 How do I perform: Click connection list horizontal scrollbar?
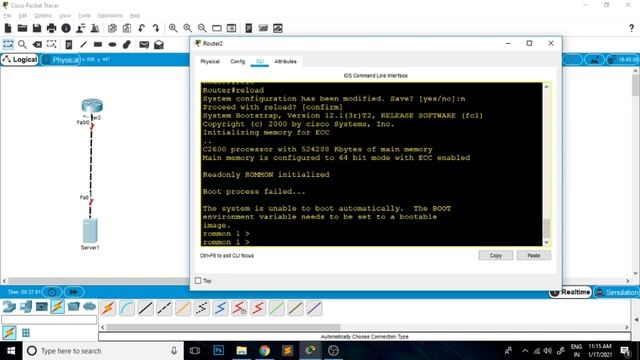223,327
